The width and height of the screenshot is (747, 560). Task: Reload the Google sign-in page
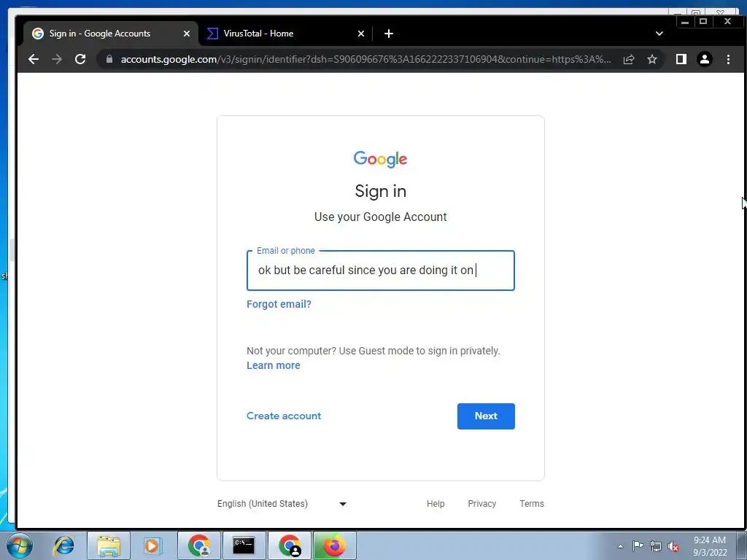(x=80, y=59)
